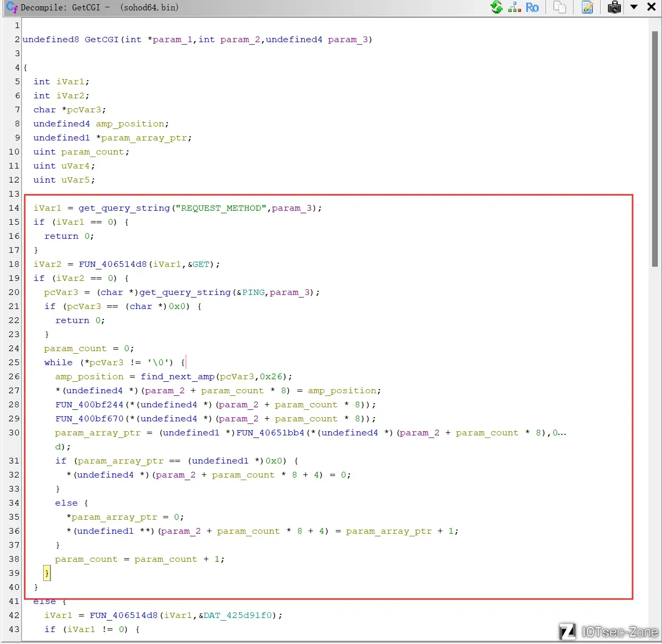
Task: Click the pencil notepad edit icon
Action: coord(588,7)
